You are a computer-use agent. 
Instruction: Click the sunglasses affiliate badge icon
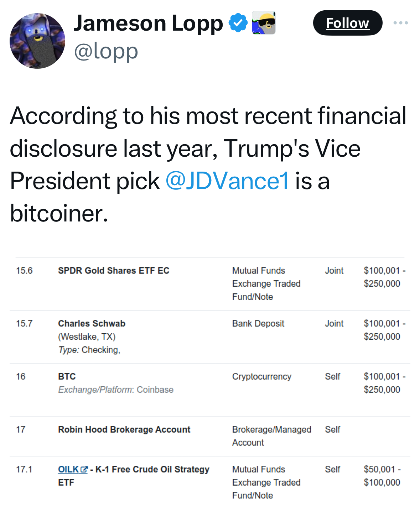coord(264,23)
